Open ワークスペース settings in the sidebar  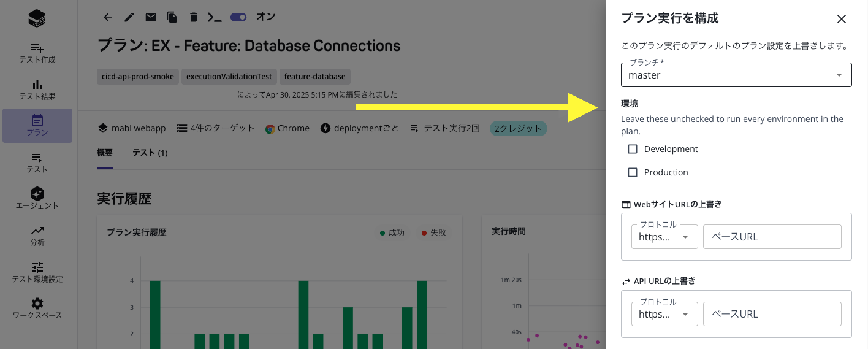coord(37,309)
